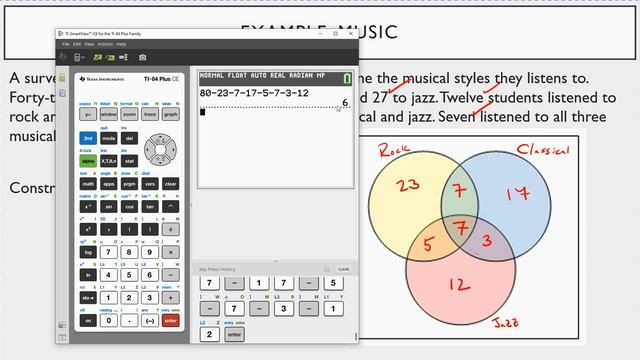Click the tan key
The image size is (640, 360).
pos(150,207)
